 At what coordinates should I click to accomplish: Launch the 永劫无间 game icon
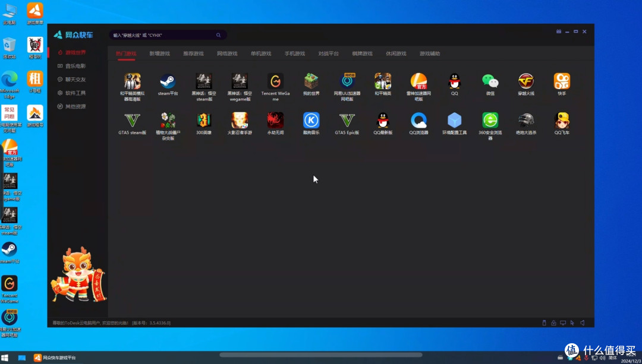click(x=276, y=121)
